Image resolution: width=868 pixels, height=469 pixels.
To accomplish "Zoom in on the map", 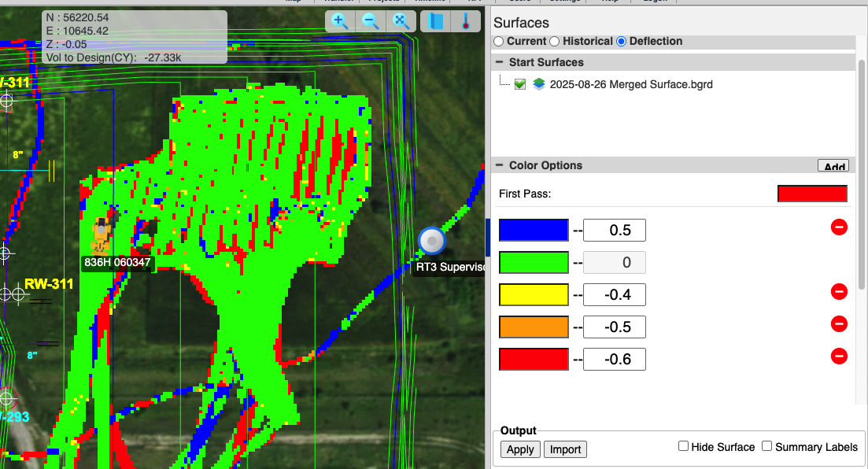I will tap(339, 21).
